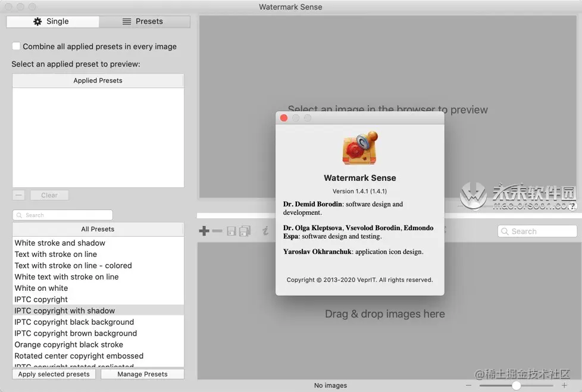Select White on white preset
The width and height of the screenshot is (582, 392).
click(98, 288)
